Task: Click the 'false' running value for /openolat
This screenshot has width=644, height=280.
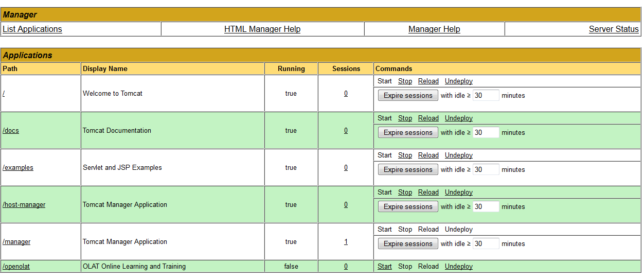Action: point(291,267)
